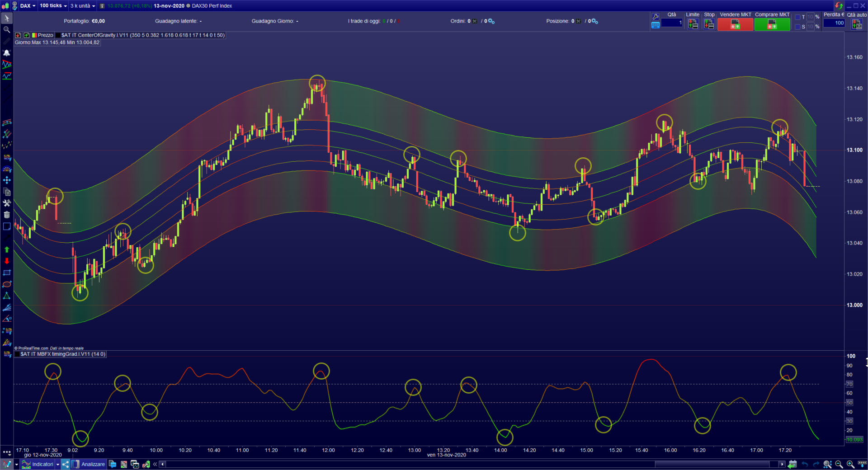
Task: Click the Vendere MKT red sell button
Action: pyautogui.click(x=735, y=25)
